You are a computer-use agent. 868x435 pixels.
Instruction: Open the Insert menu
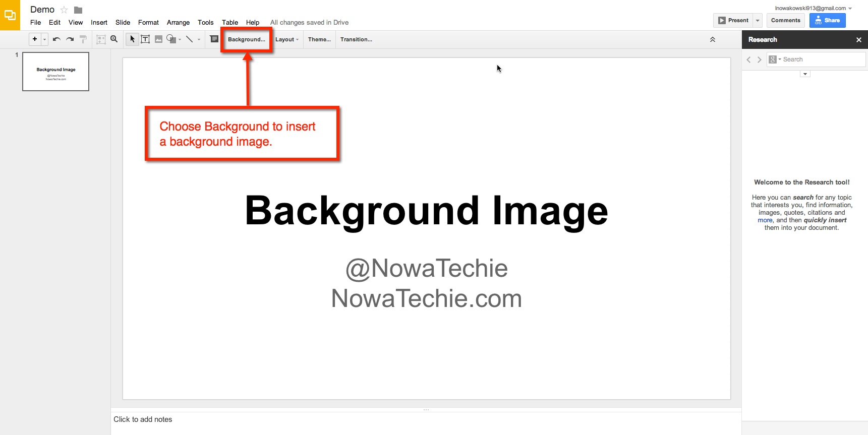99,23
